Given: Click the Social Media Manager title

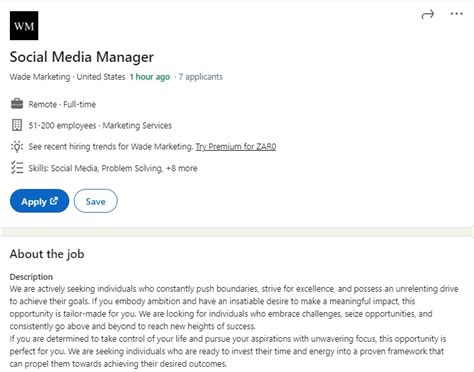Looking at the screenshot, I should coord(82,57).
